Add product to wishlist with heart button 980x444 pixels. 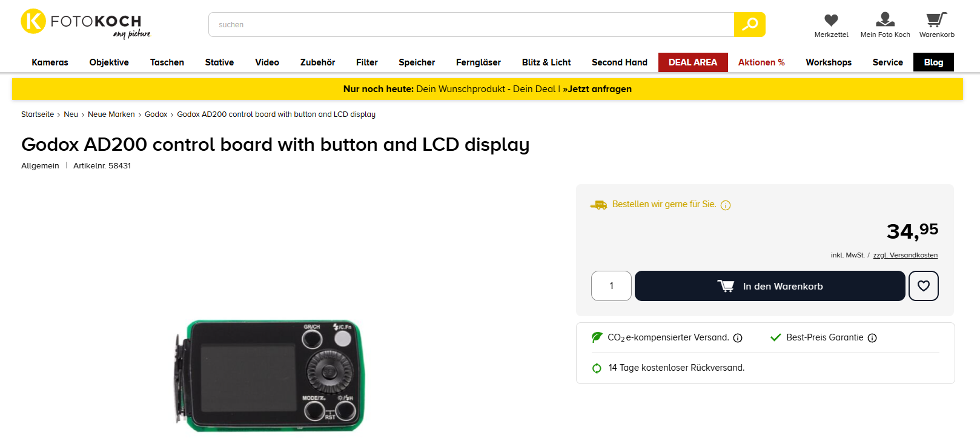(x=924, y=286)
